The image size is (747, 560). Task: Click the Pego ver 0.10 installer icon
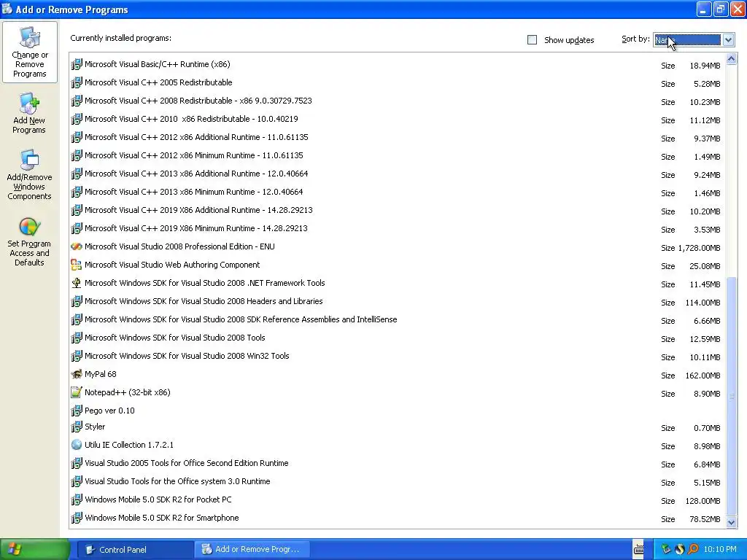(76, 411)
